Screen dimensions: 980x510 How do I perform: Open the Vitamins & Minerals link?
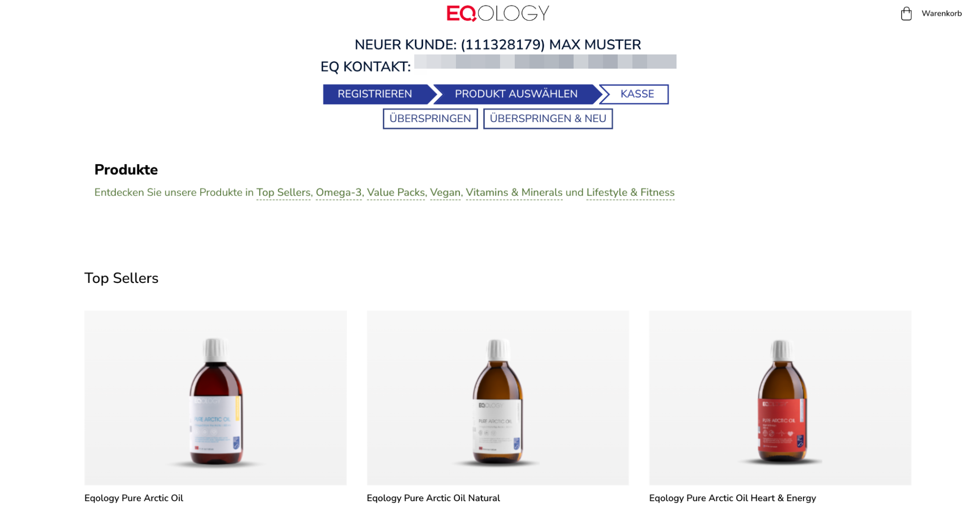click(514, 193)
